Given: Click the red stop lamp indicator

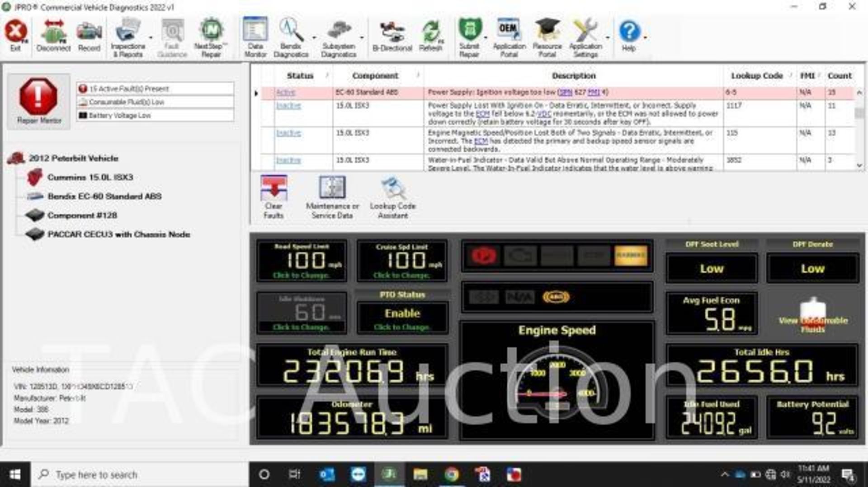Looking at the screenshot, I should (x=484, y=256).
